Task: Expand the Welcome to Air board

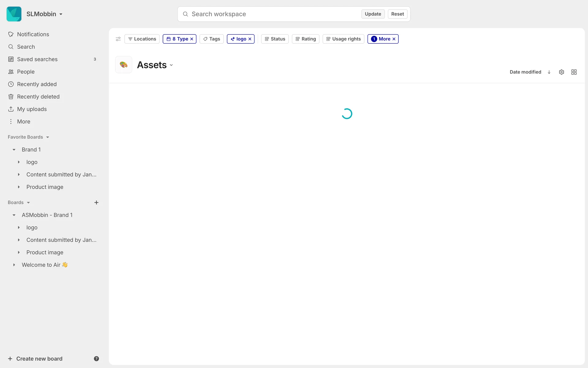Action: coord(14,265)
